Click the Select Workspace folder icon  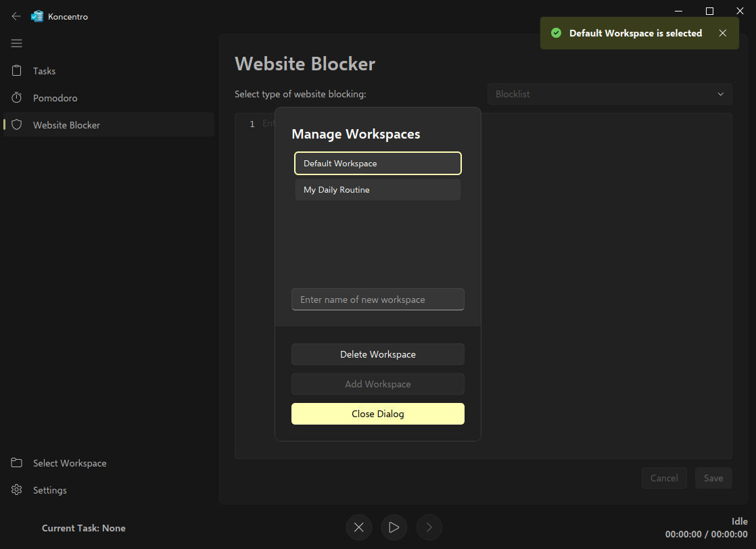click(17, 463)
